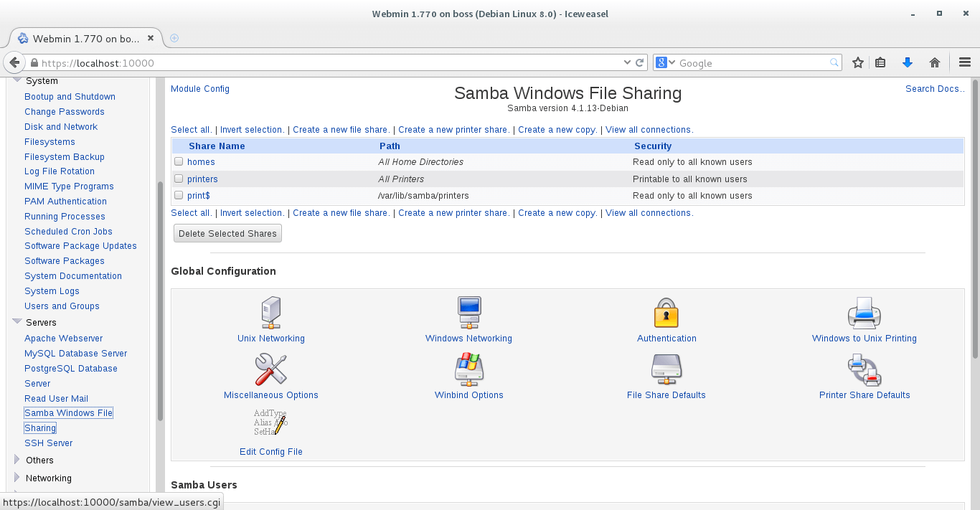Image resolution: width=980 pixels, height=510 pixels.
Task: Open the print$ share link
Action: click(198, 195)
